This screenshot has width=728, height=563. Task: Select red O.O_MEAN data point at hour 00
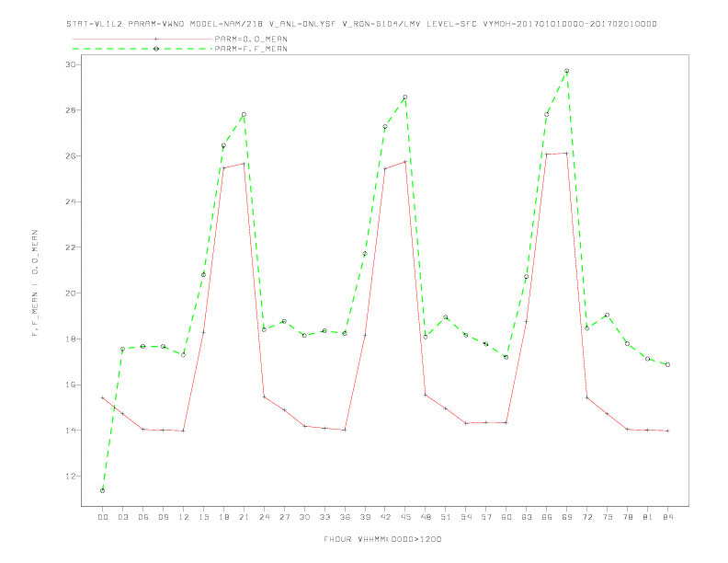(103, 397)
